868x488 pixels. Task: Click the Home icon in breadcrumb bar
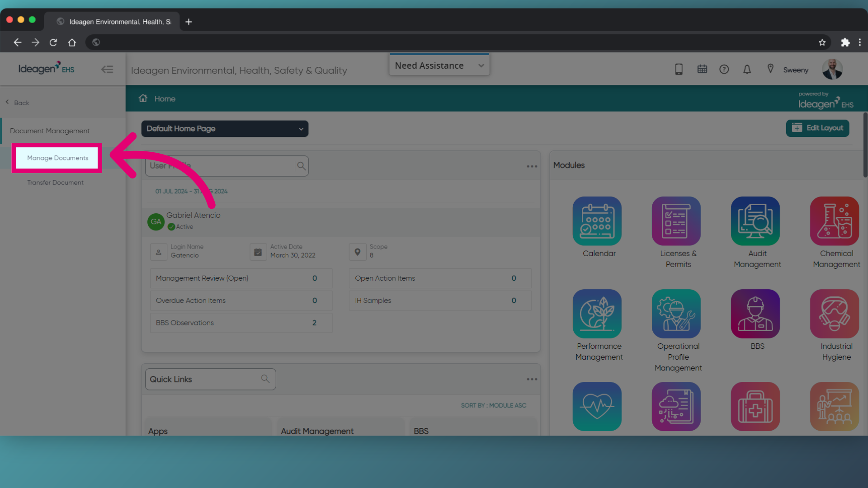tap(143, 98)
